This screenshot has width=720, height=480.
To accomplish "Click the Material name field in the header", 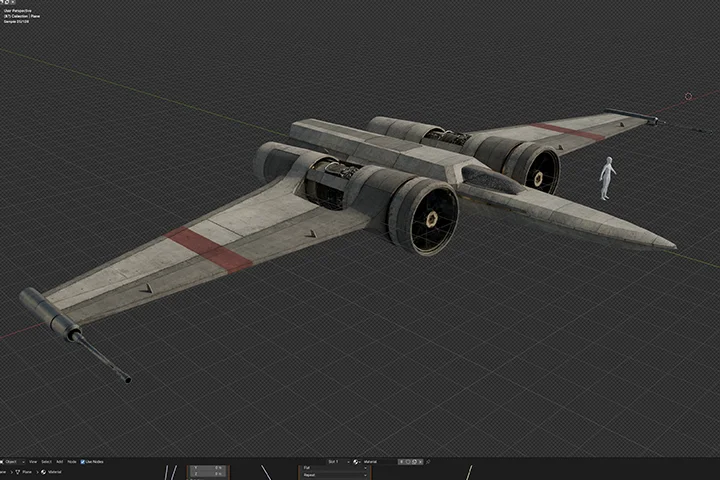I will tap(380, 462).
